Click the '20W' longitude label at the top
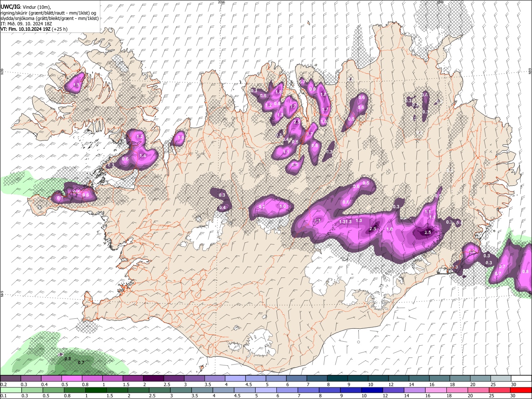The height and width of the screenshot is (399, 532). click(x=221, y=2)
